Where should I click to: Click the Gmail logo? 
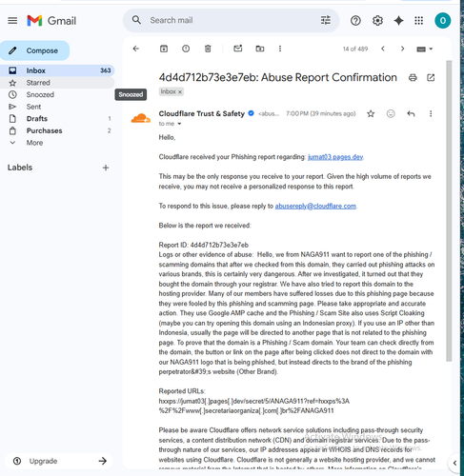51,21
